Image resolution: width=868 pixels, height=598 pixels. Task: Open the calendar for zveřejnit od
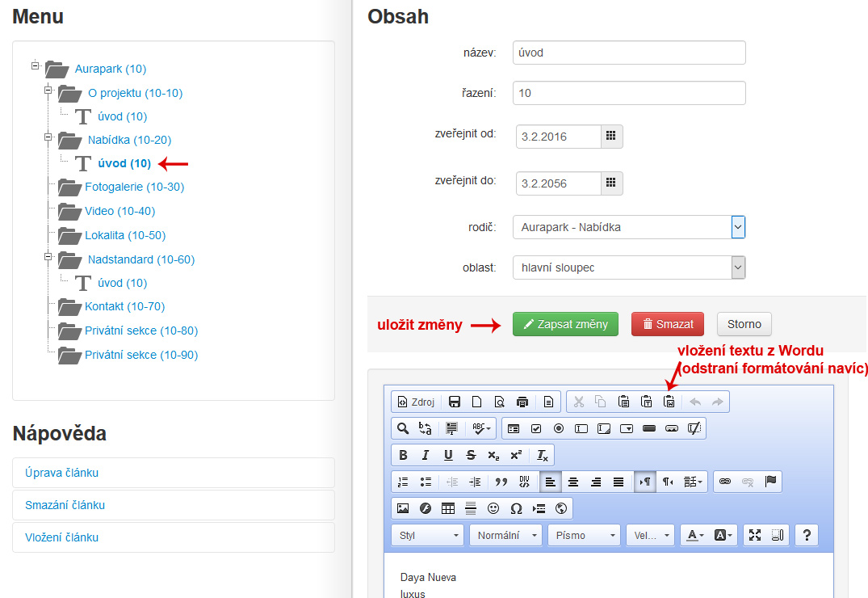pyautogui.click(x=611, y=137)
